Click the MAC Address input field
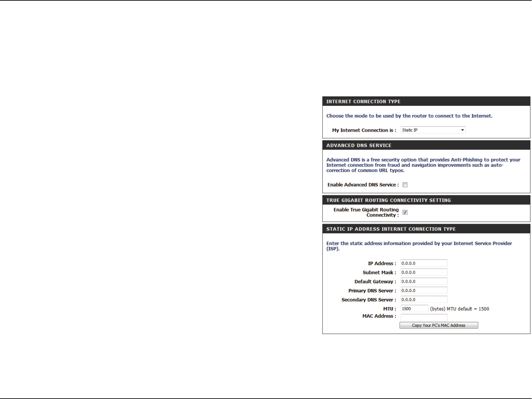Viewport: 532px width, 399px height. (424, 317)
